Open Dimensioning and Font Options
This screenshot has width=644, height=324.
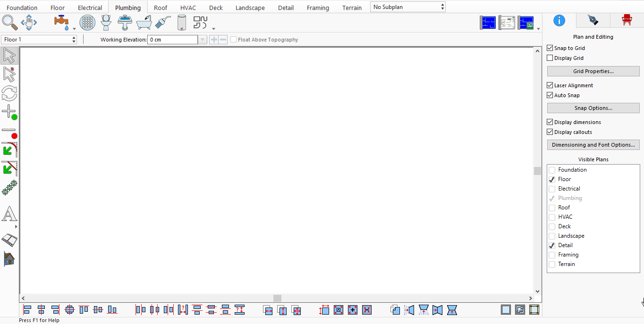pos(593,145)
